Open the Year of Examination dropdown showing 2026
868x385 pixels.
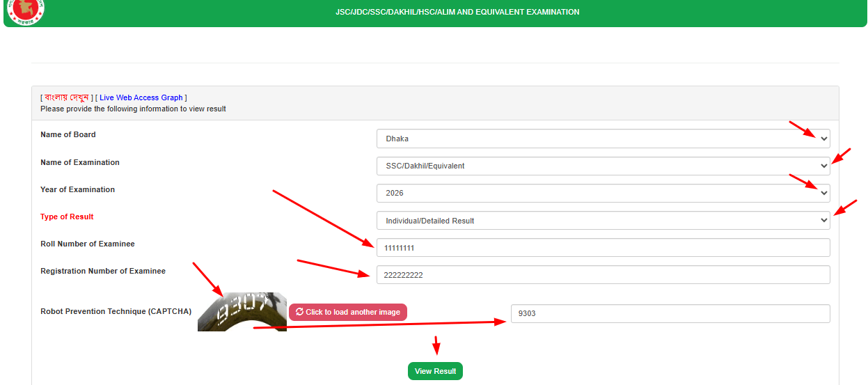[603, 193]
